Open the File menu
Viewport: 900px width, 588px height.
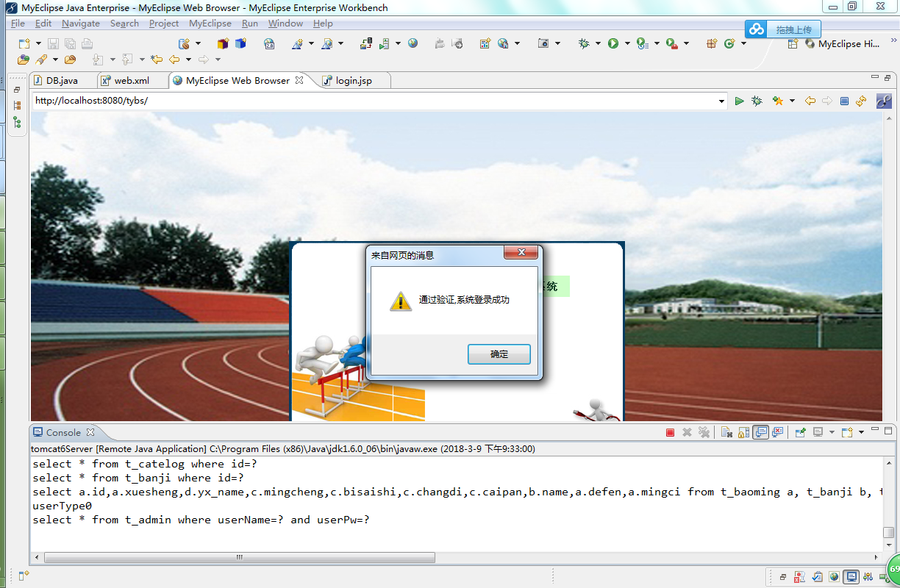click(18, 24)
